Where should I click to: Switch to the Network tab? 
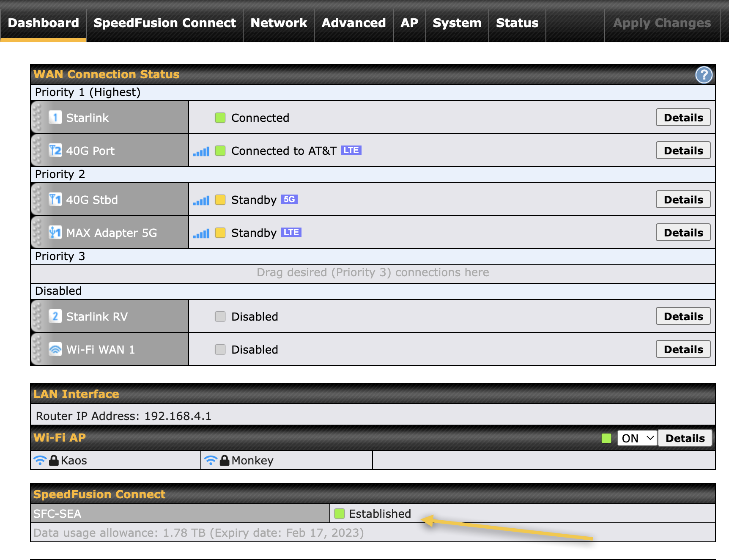278,23
